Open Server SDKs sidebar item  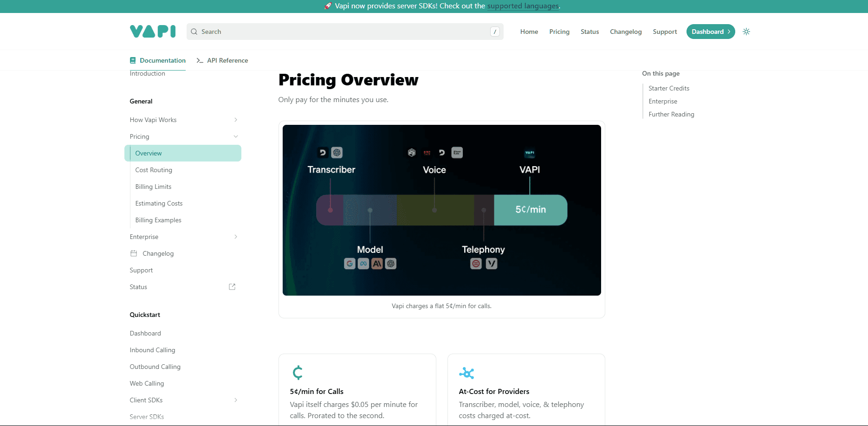click(x=147, y=417)
